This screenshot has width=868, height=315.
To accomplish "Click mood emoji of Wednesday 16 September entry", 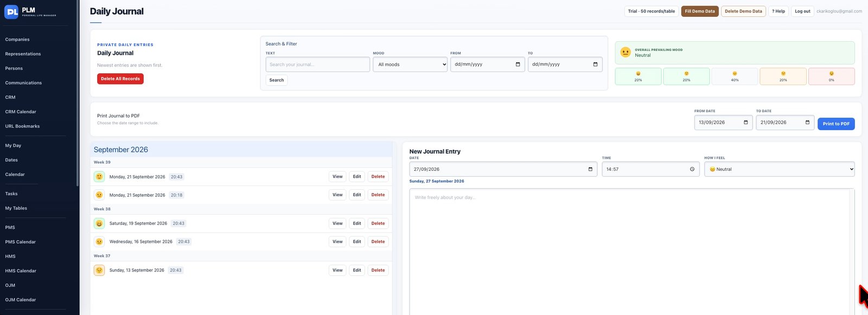I will click(x=99, y=242).
